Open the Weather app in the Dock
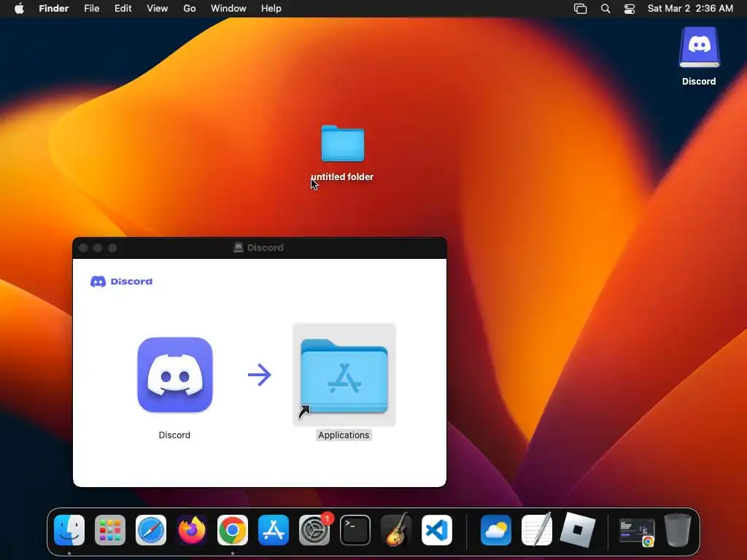 pyautogui.click(x=496, y=530)
